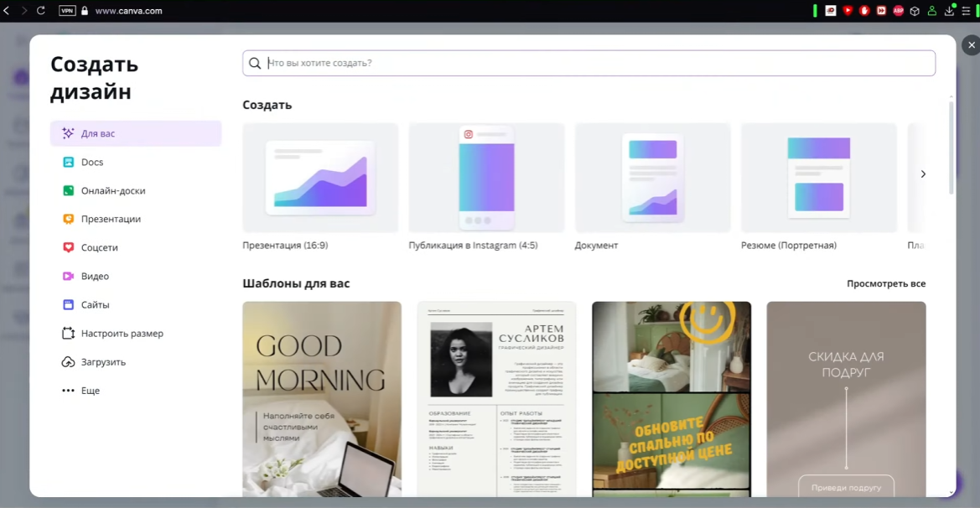980x508 pixels.
Task: Click the Еще three-dots icon
Action: click(x=68, y=391)
